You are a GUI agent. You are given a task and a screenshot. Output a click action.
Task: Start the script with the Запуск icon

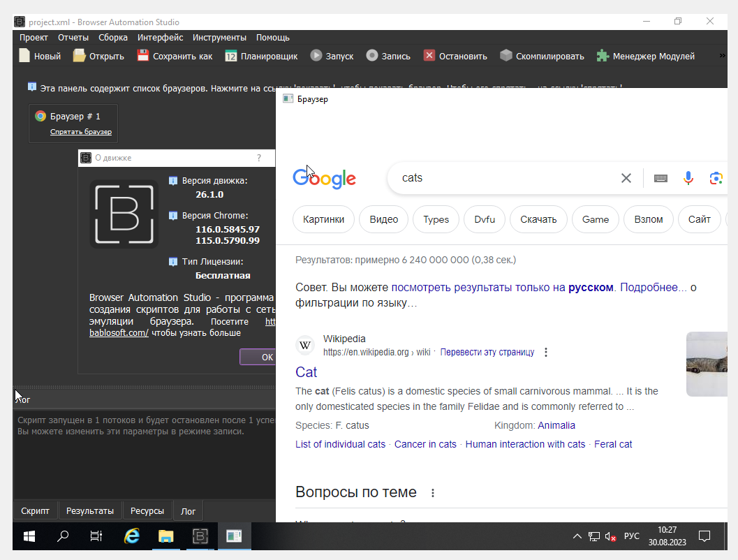pyautogui.click(x=316, y=55)
